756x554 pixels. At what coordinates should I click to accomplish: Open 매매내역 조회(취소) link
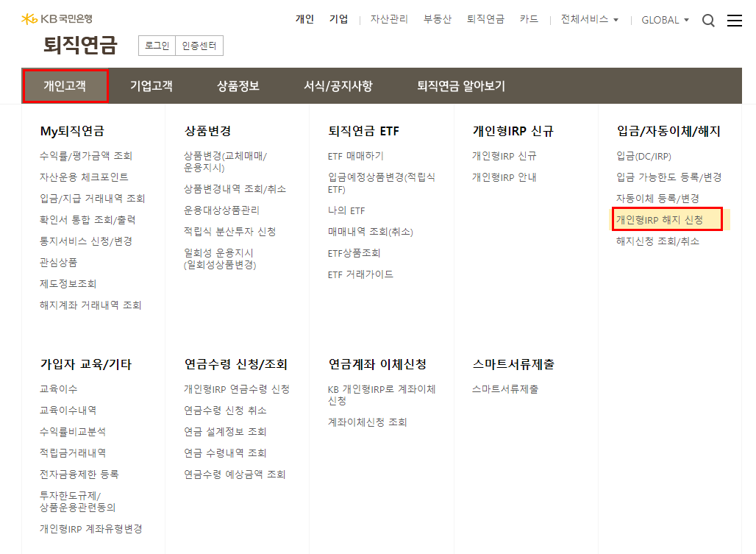(x=371, y=232)
